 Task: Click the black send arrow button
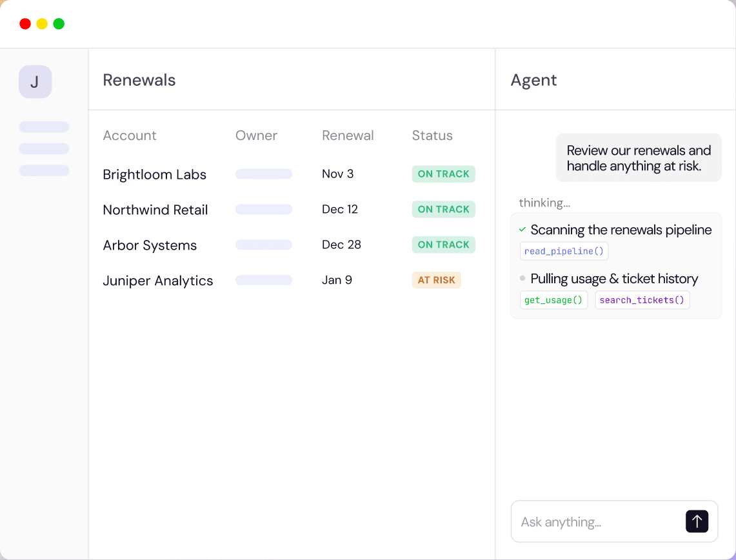pyautogui.click(x=697, y=521)
